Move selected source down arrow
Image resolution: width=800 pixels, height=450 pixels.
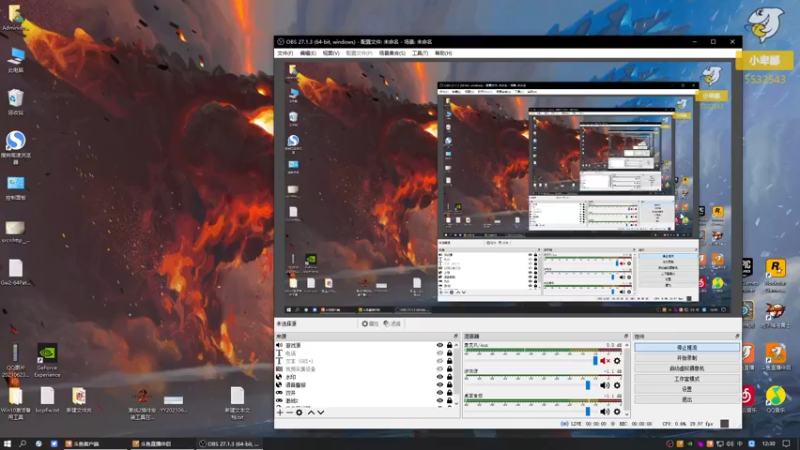[321, 412]
